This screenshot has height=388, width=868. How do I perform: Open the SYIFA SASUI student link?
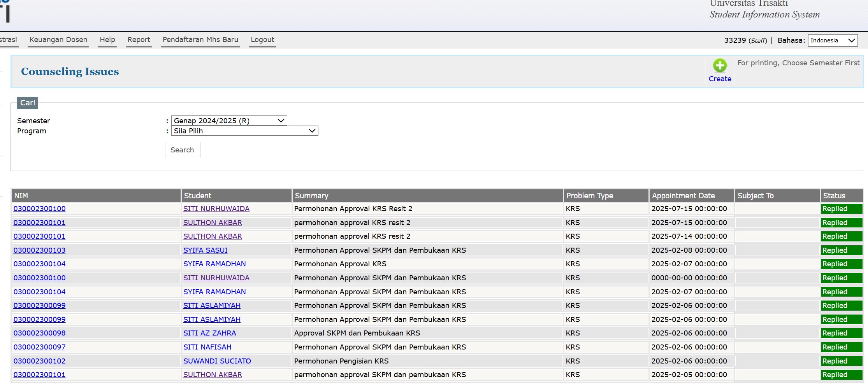click(205, 250)
